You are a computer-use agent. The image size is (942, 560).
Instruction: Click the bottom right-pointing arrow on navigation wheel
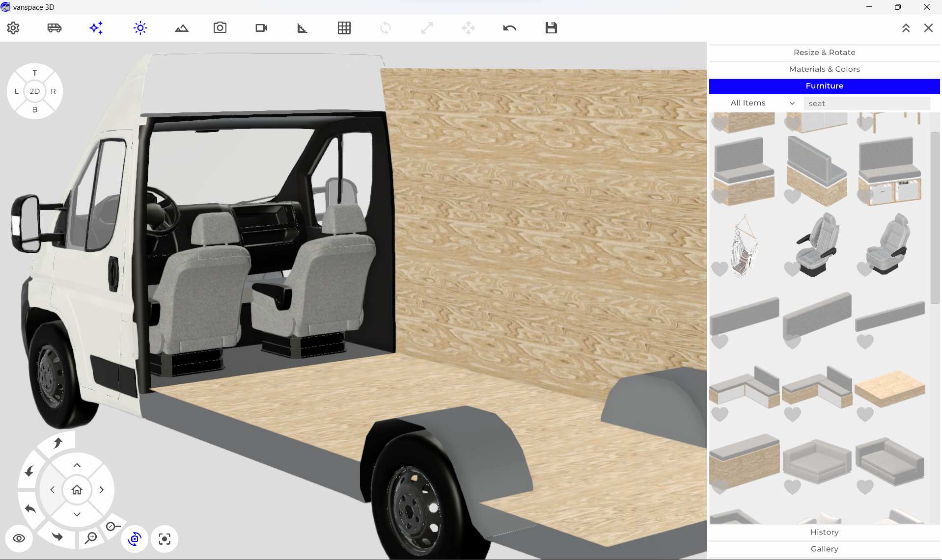[x=57, y=536]
